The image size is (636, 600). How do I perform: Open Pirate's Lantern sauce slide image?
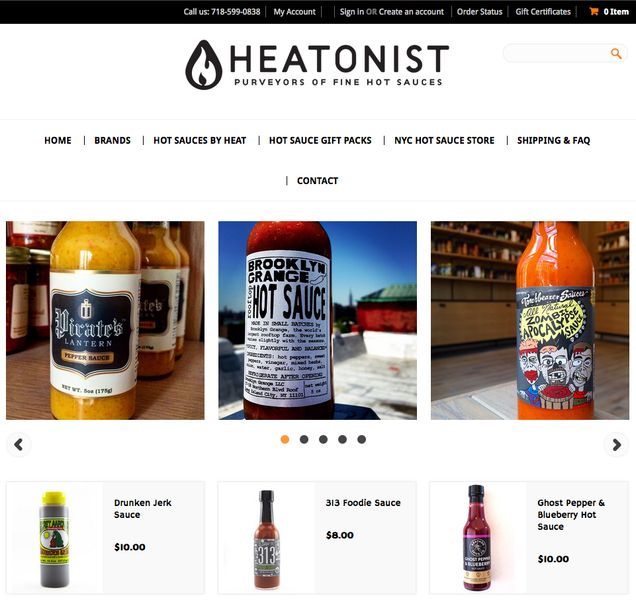coord(105,320)
